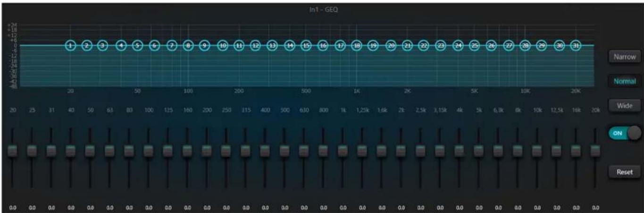Click the 12.5k band fader handle

tap(556, 151)
